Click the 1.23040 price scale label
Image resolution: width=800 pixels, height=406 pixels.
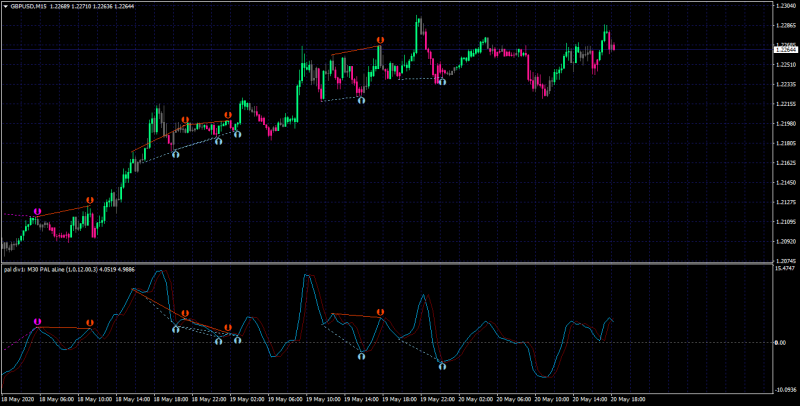pos(785,6)
